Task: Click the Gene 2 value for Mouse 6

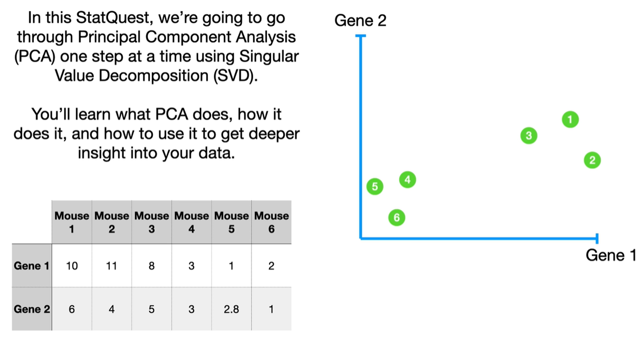Action: [x=271, y=309]
